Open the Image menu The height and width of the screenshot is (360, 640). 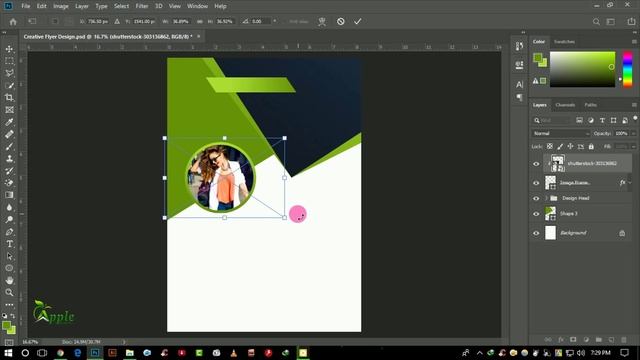point(61,6)
